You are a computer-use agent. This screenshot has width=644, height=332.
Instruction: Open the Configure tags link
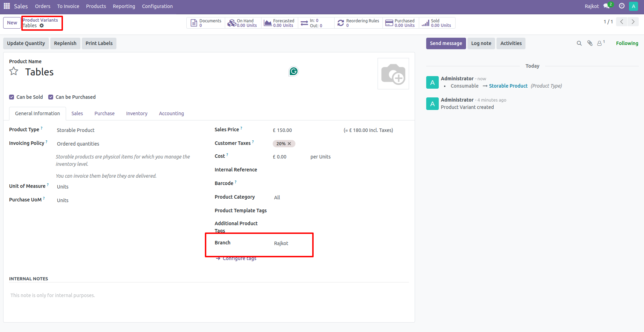click(239, 258)
